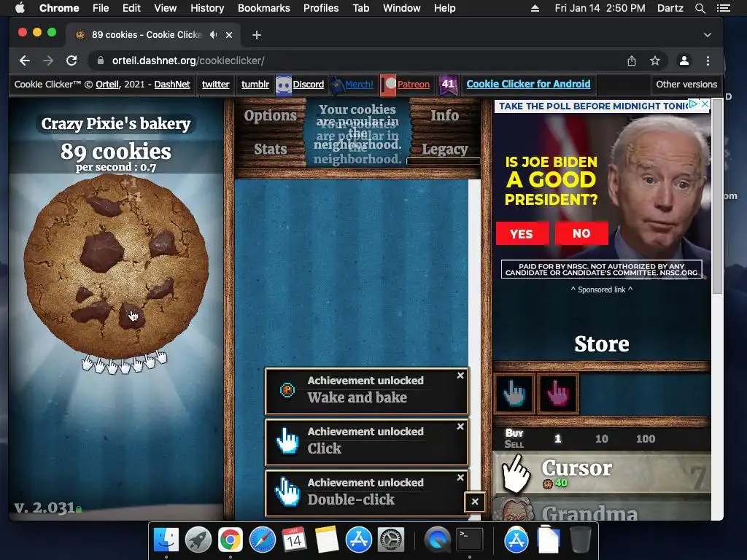Open the Bookmarks menu in menu bar

tap(263, 8)
